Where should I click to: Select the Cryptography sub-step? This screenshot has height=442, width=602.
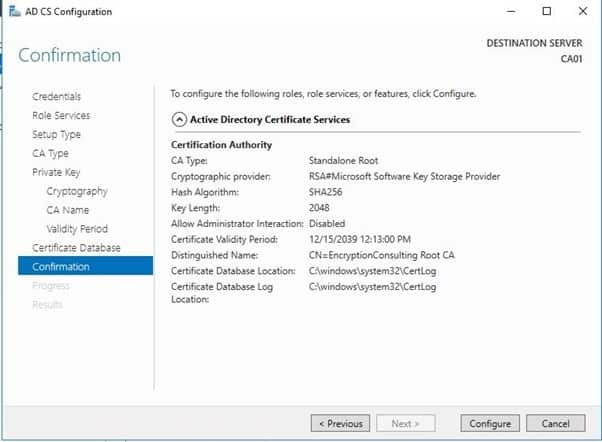(x=76, y=191)
